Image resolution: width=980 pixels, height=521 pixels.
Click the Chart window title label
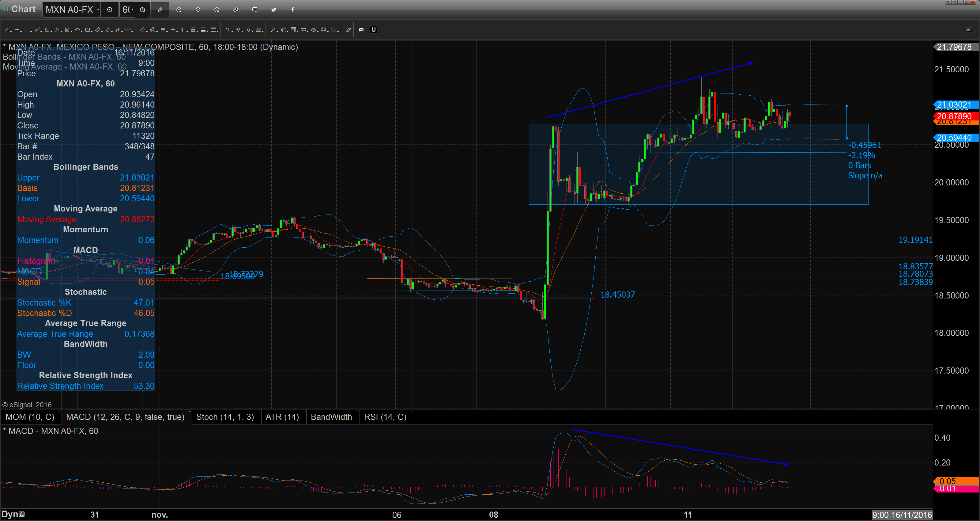click(x=23, y=9)
